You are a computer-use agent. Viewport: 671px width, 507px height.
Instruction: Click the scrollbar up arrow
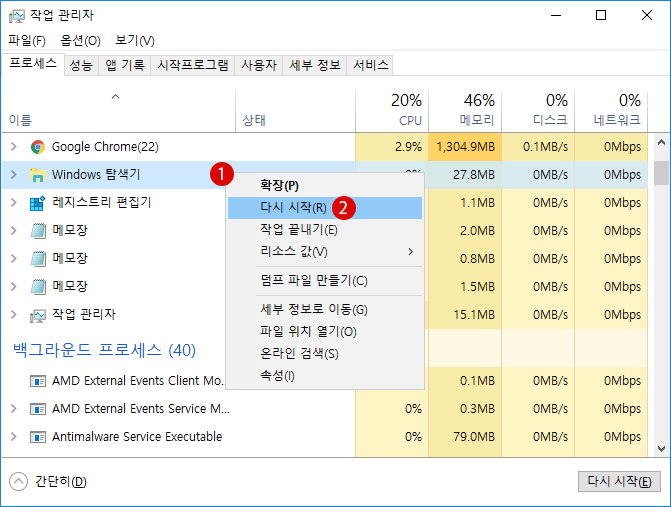[661, 142]
